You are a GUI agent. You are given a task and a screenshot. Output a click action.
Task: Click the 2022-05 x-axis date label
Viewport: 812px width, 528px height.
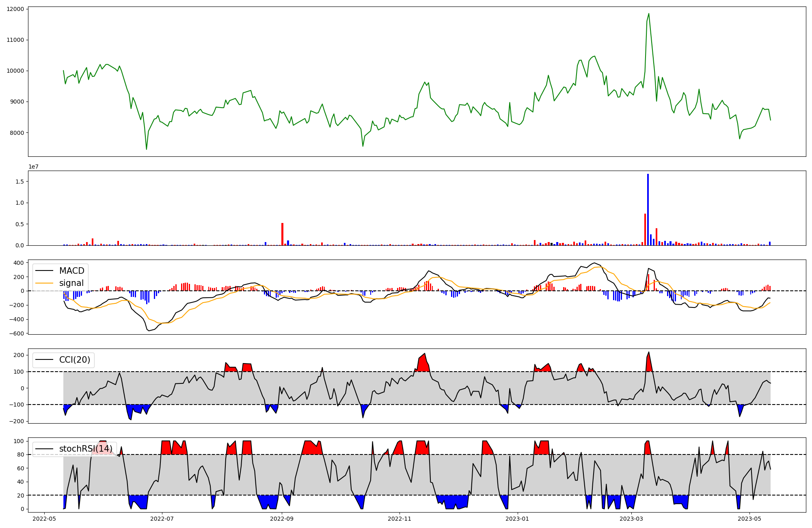(x=44, y=519)
